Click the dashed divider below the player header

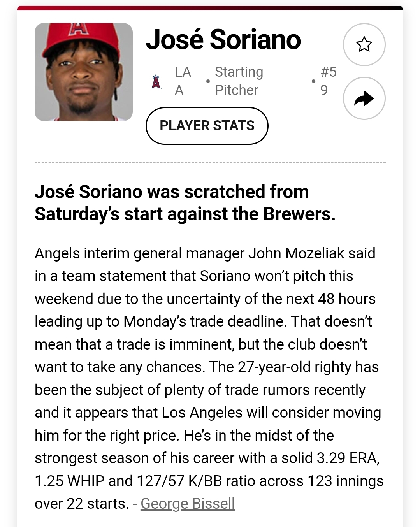210,162
